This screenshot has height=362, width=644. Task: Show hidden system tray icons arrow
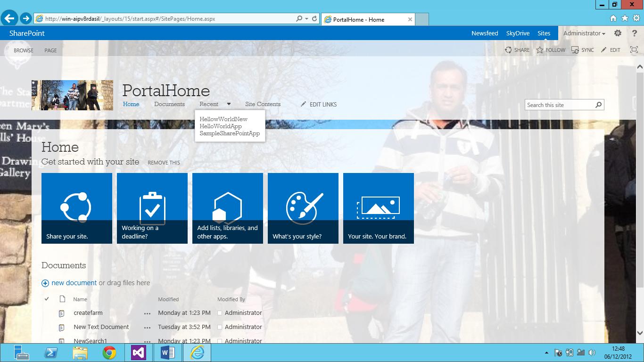546,353
